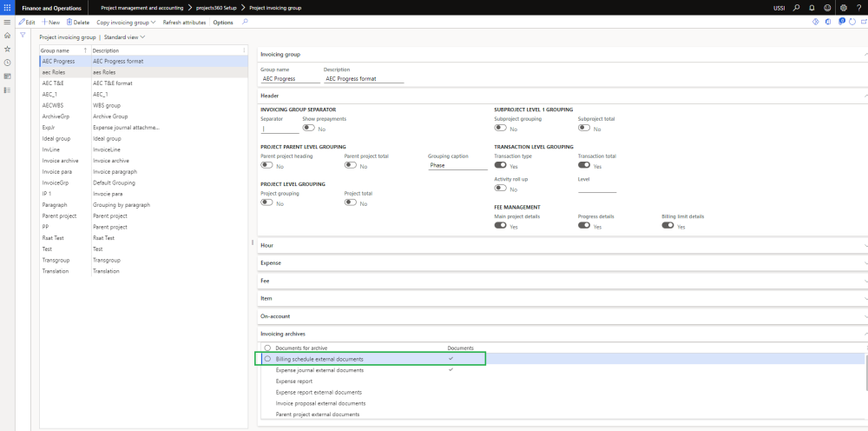Toggle the Transaction type switch
The width and height of the screenshot is (868, 431).
pyautogui.click(x=501, y=165)
